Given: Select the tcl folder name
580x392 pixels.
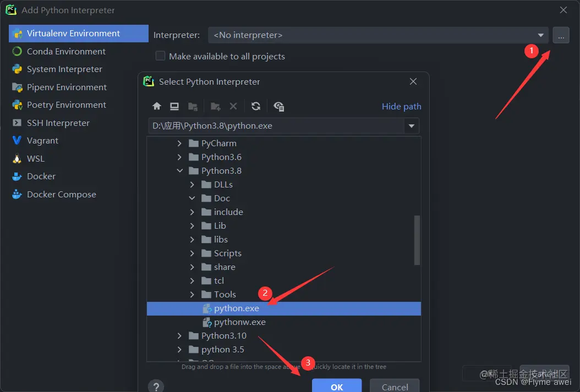Looking at the screenshot, I should pos(219,281).
